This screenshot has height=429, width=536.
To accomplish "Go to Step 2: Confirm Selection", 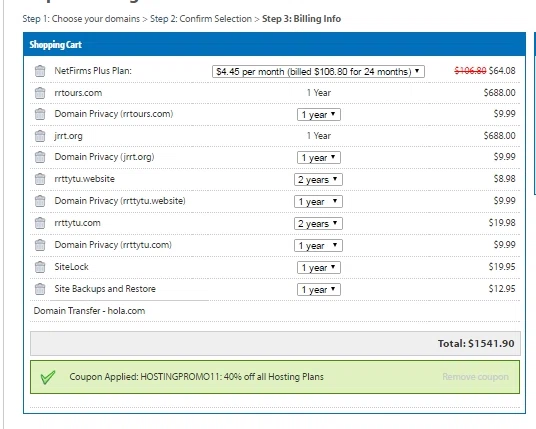I will click(x=201, y=19).
